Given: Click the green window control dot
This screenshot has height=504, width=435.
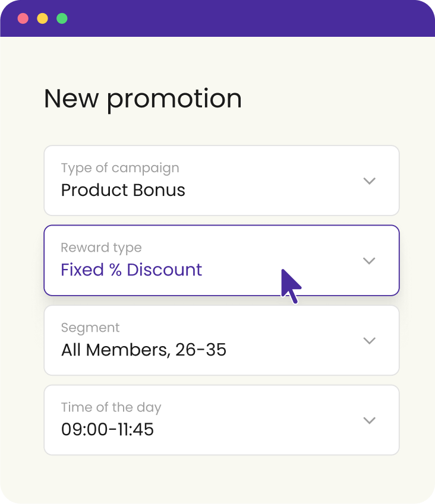Looking at the screenshot, I should (61, 18).
